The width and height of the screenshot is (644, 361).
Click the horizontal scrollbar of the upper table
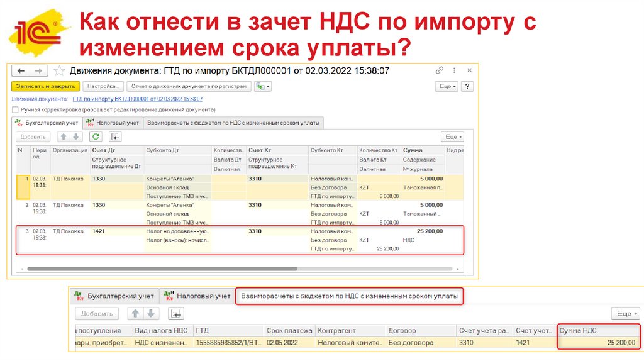[x=162, y=269]
